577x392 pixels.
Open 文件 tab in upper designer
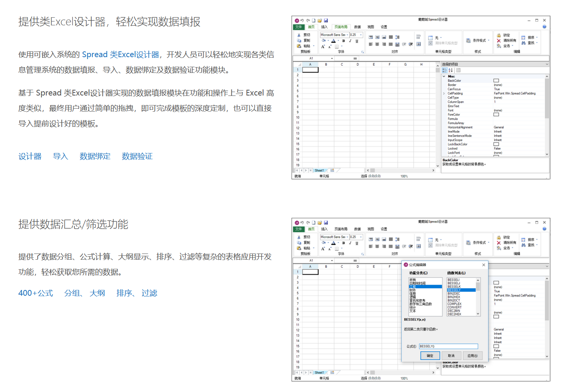tap(298, 27)
